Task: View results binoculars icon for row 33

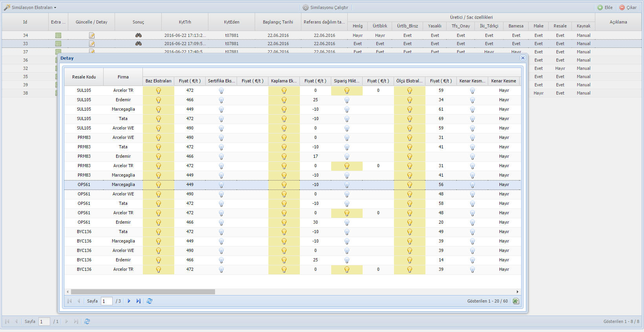Action: (139, 44)
